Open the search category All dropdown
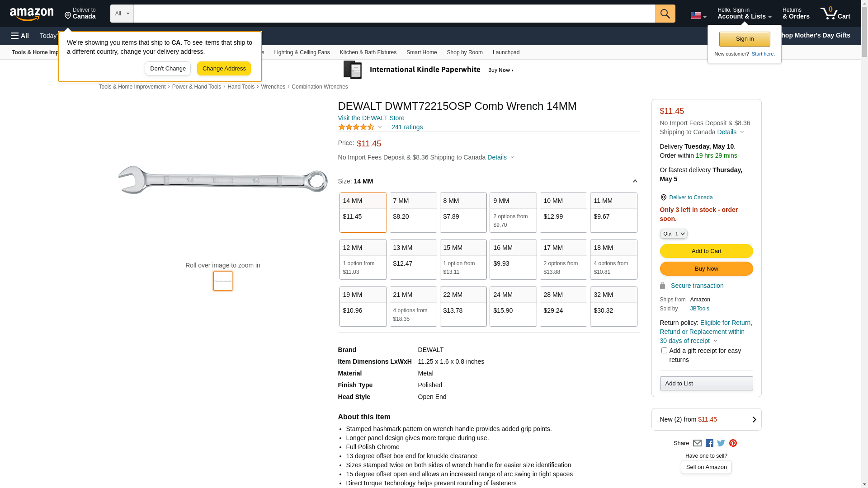The height and width of the screenshot is (488, 868). point(122,14)
